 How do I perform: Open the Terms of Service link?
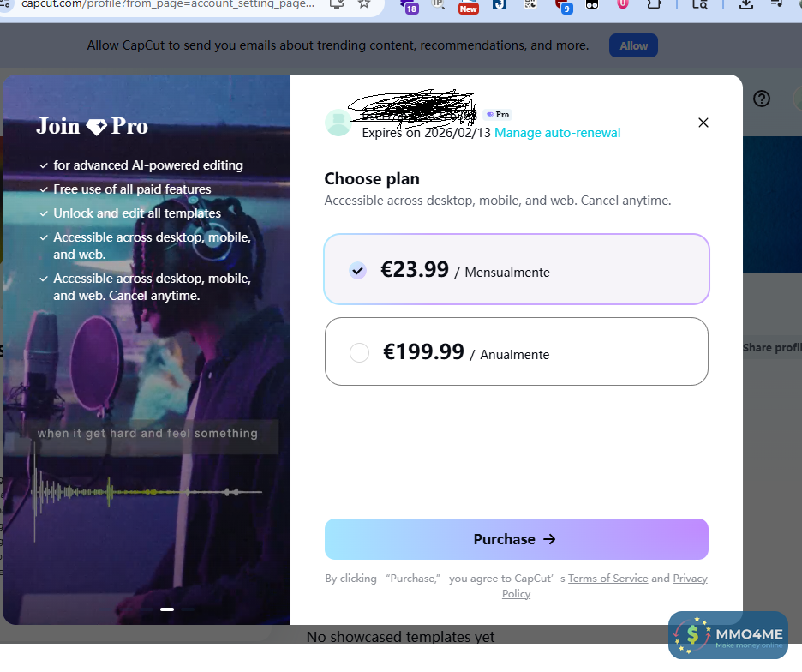pyautogui.click(x=607, y=579)
